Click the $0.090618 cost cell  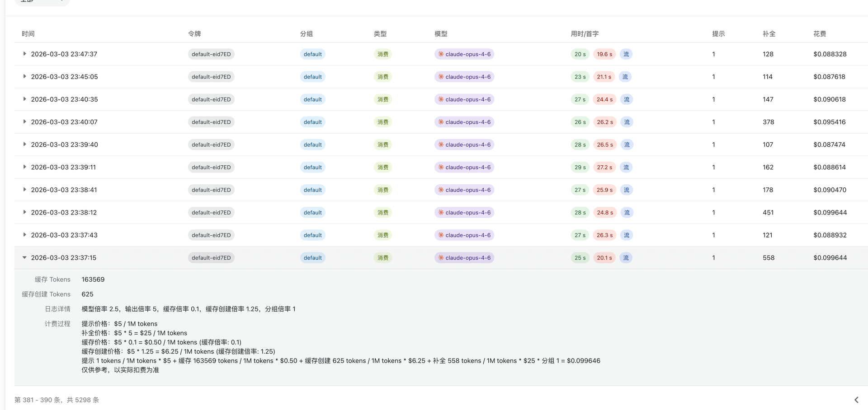coord(830,99)
